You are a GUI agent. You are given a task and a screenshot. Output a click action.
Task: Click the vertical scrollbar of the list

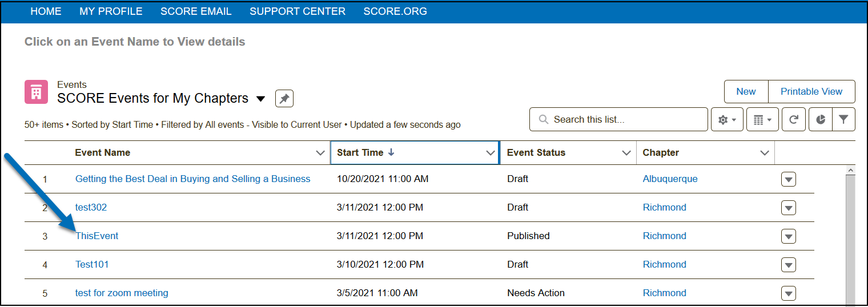click(850, 240)
